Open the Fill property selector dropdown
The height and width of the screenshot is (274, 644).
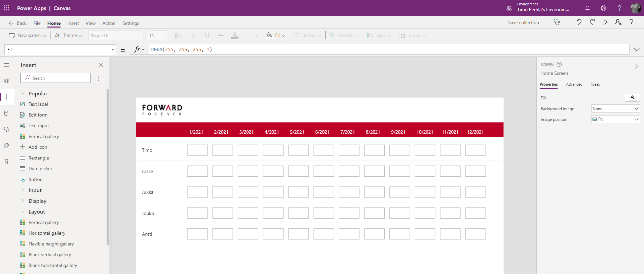[x=61, y=50]
